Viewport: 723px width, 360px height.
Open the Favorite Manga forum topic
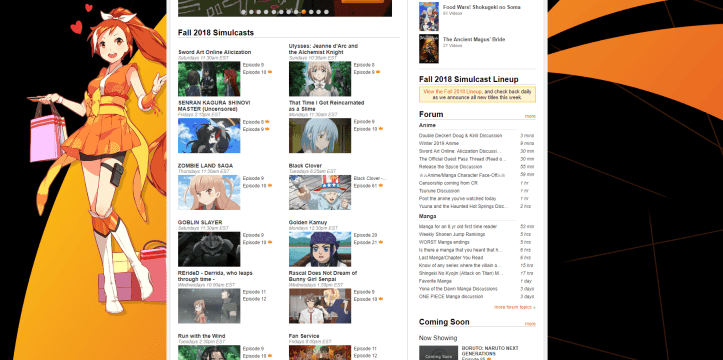coord(435,281)
